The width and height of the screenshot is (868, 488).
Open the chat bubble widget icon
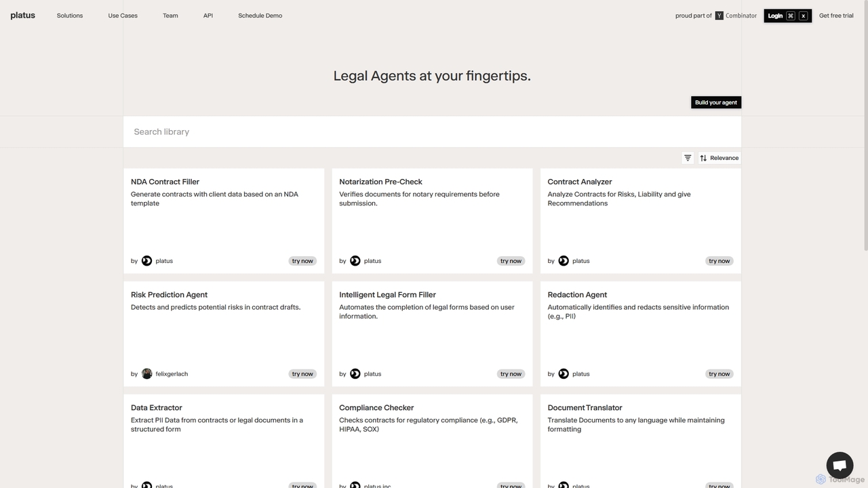pos(840,466)
